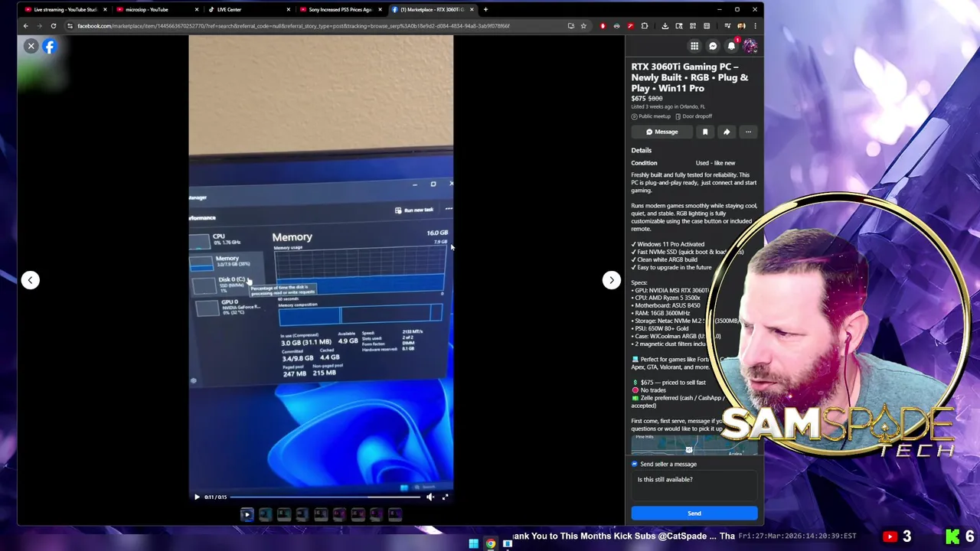Viewport: 980px width, 551px height.
Task: Unmute the video sound
Action: pos(430,497)
